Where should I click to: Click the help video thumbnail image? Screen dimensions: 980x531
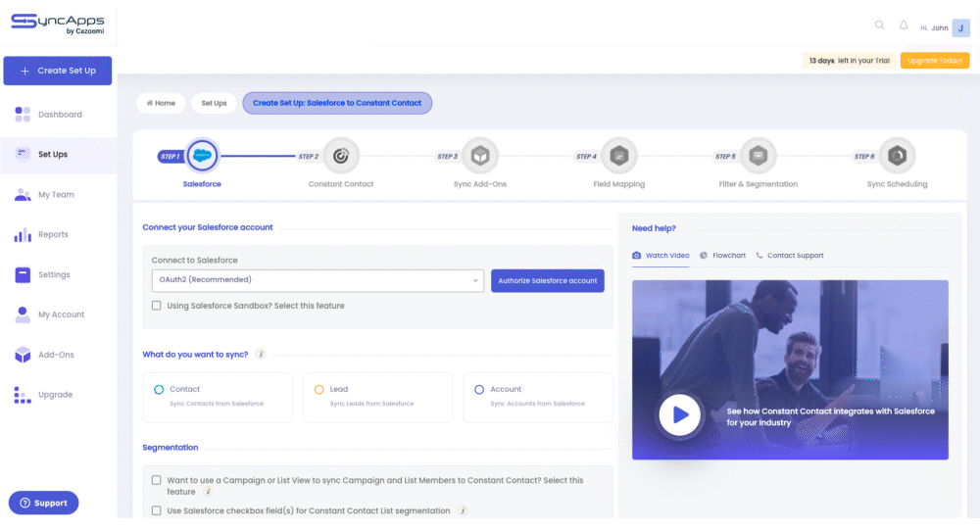point(790,369)
